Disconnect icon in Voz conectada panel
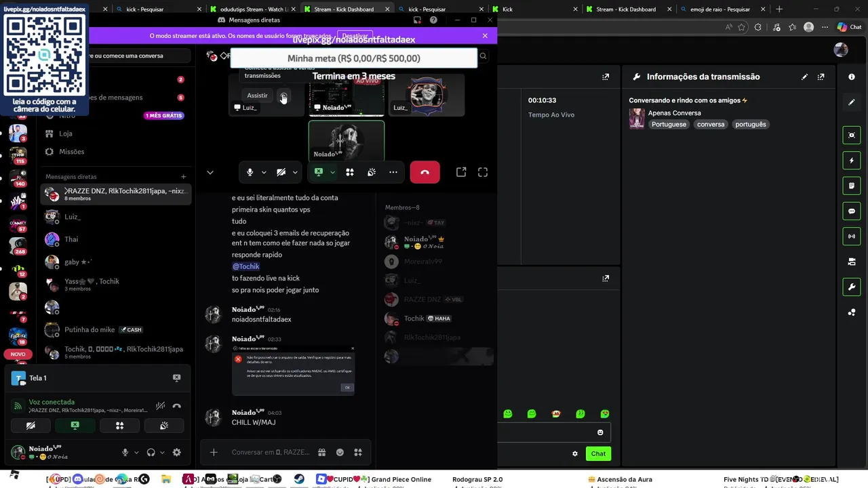Viewport: 868px width, 488px height. point(177,406)
